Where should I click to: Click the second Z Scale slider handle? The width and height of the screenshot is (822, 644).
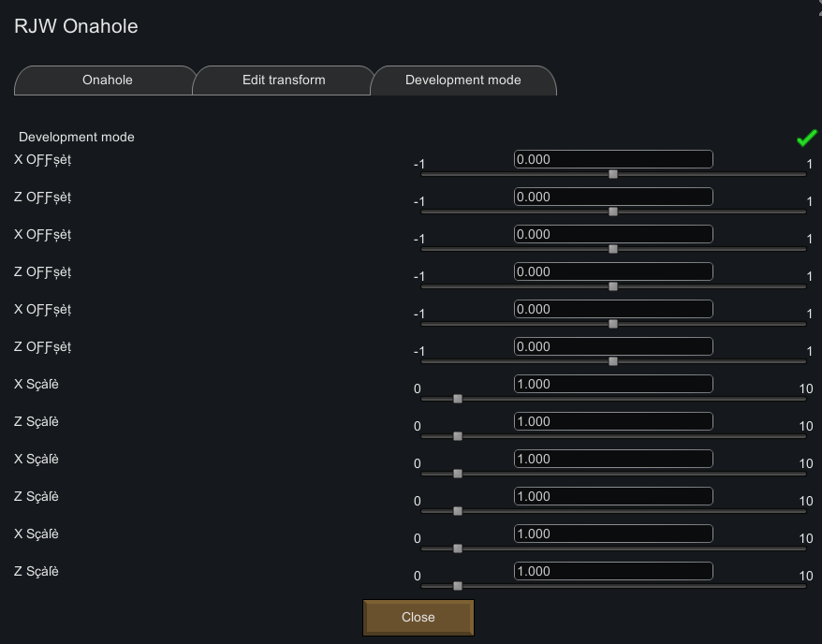click(x=458, y=510)
